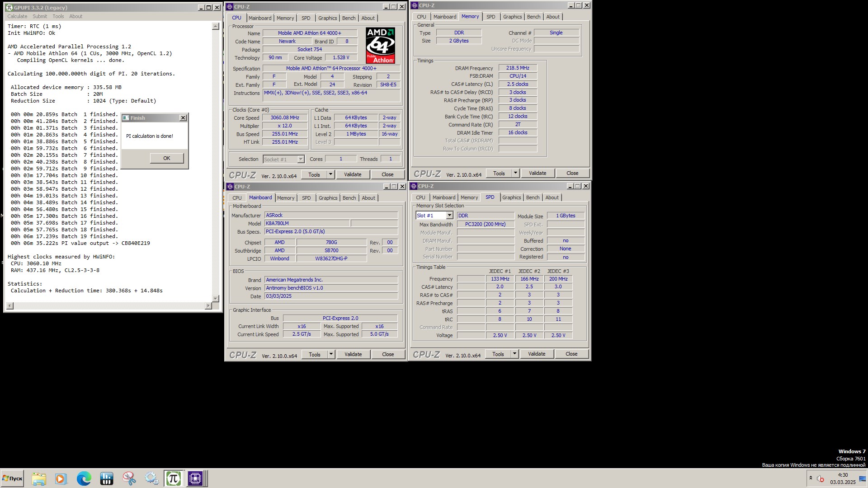
Task: Click Validate in CPU-Z SPD window
Action: tap(537, 354)
